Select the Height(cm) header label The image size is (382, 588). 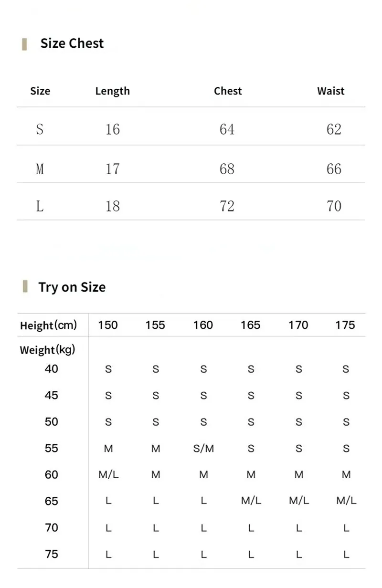tap(48, 325)
